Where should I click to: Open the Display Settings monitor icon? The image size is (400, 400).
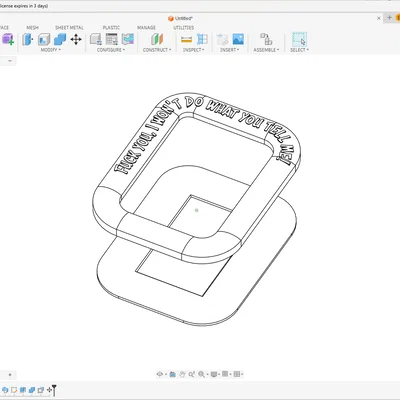point(214,374)
